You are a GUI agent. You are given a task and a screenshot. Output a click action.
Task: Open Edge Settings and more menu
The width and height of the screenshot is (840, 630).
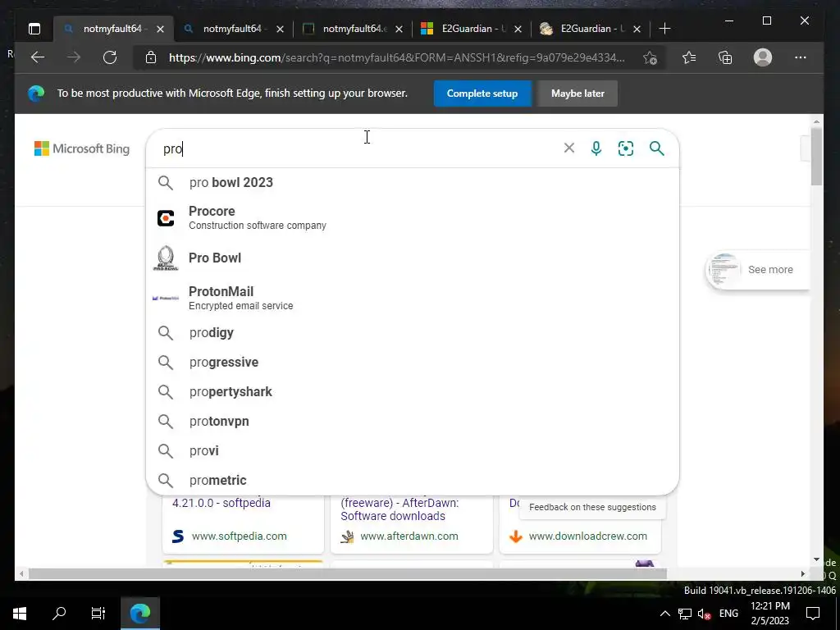pos(801,57)
